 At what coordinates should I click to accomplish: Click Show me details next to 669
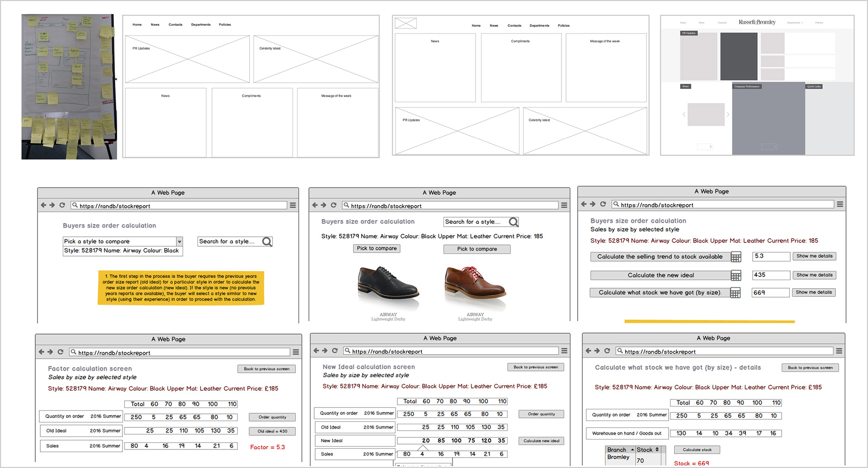click(814, 292)
